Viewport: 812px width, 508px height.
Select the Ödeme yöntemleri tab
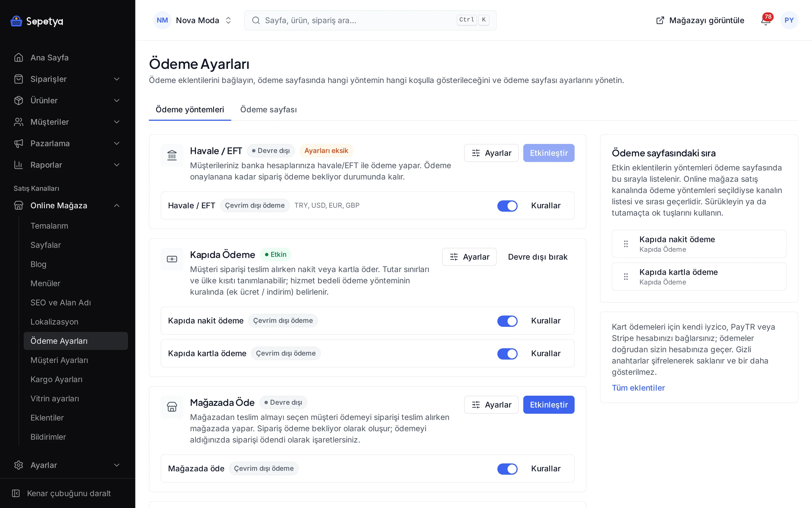pos(190,110)
